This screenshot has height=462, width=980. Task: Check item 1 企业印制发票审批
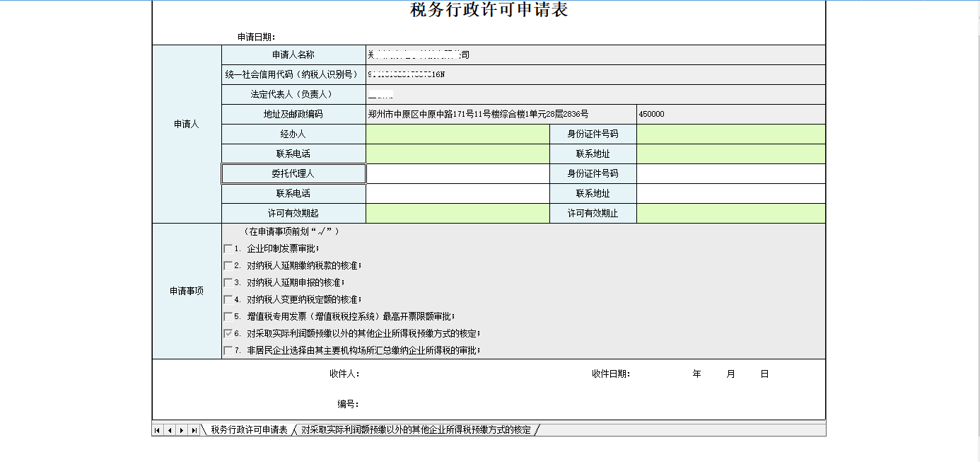228,249
